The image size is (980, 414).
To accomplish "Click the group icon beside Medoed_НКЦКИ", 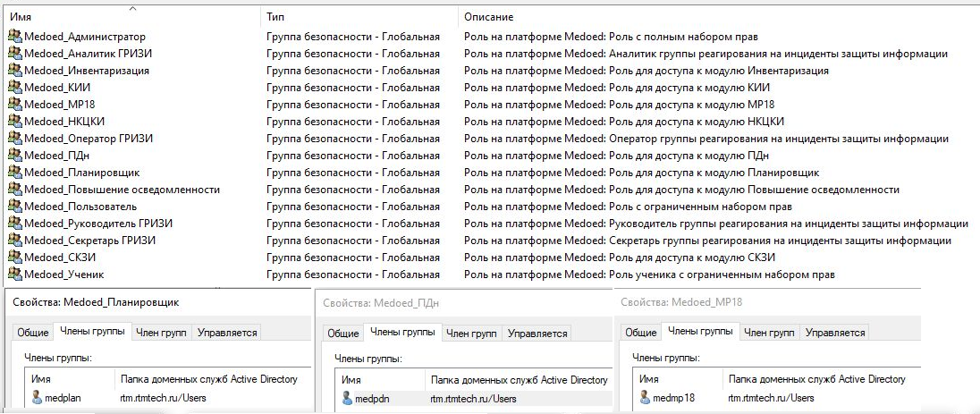I will click(x=15, y=122).
